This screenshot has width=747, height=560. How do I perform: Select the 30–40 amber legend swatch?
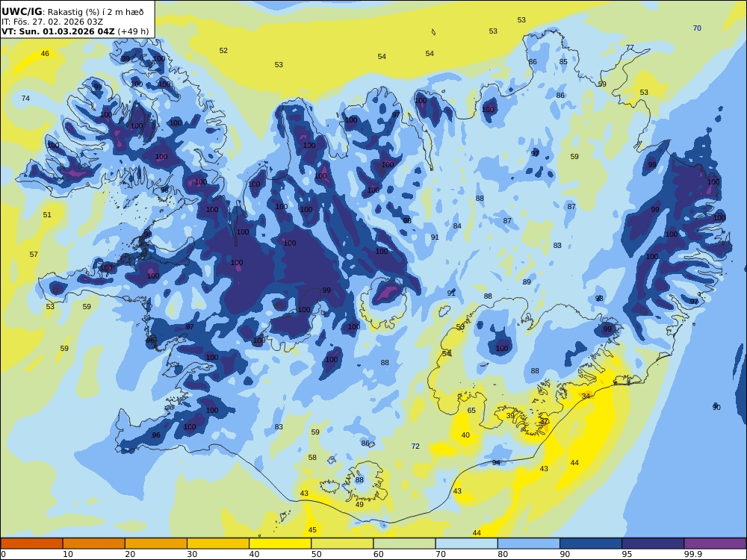click(218, 544)
